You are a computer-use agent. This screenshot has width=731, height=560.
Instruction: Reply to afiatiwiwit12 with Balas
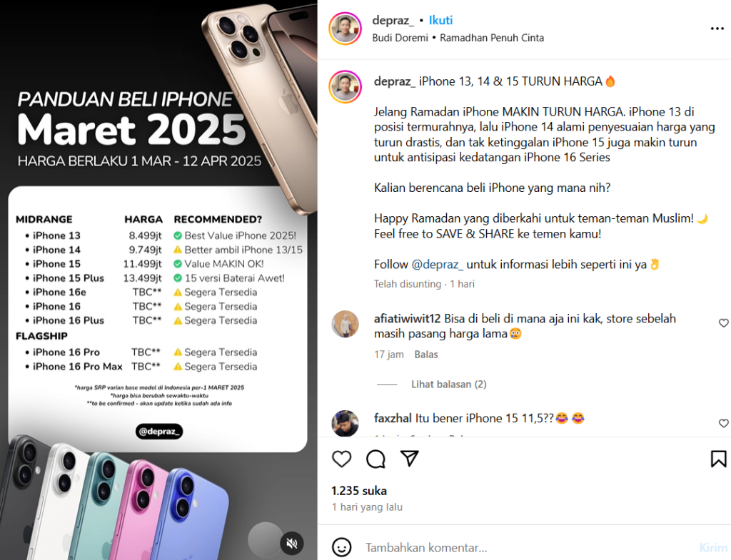point(426,355)
